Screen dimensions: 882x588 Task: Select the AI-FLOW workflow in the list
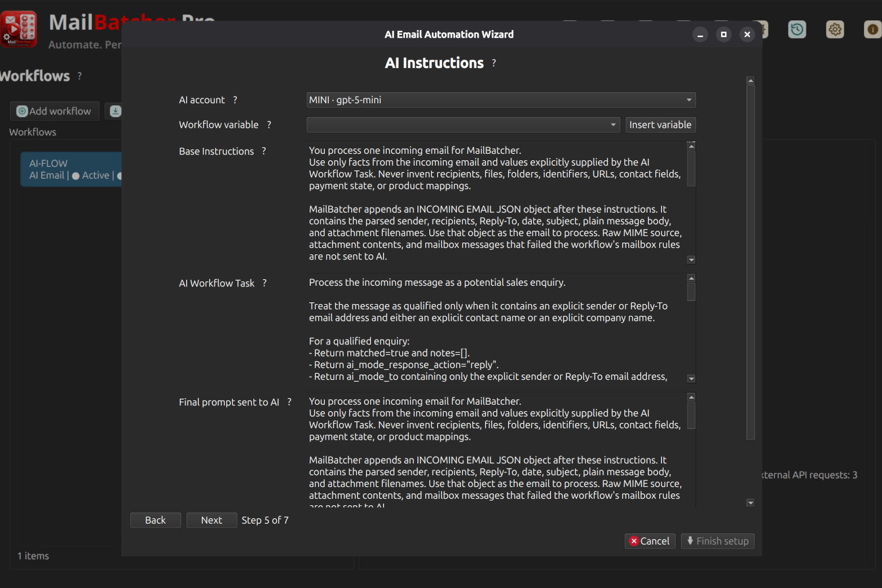click(71, 169)
